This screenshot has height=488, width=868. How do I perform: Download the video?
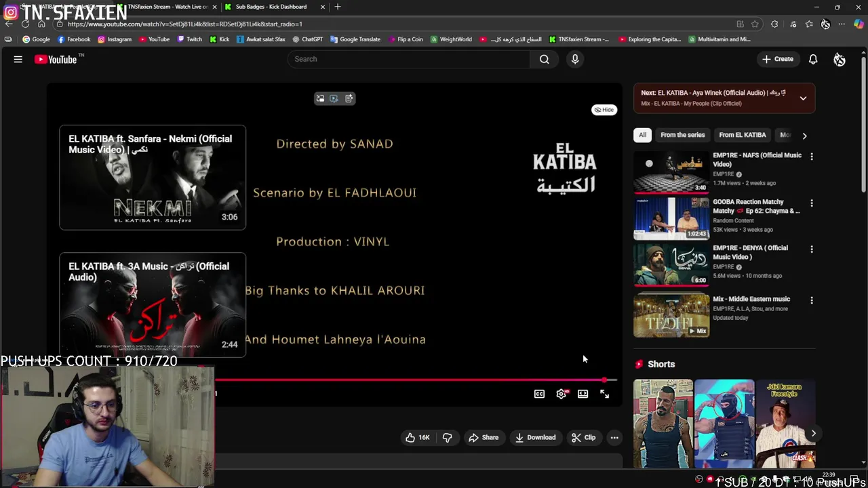[535, 437]
